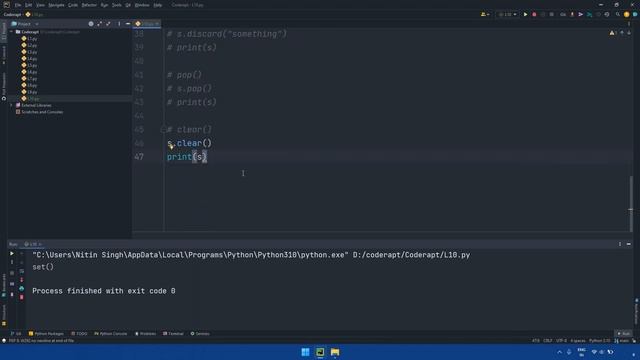640x360 pixels.
Task: Click the PyCharm logo icon in title bar
Action: click(6, 5)
